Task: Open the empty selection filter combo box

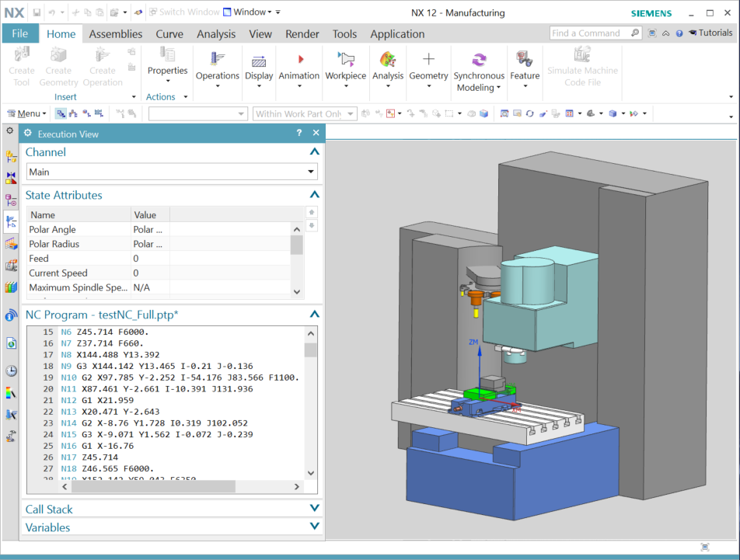Action: coord(198,113)
